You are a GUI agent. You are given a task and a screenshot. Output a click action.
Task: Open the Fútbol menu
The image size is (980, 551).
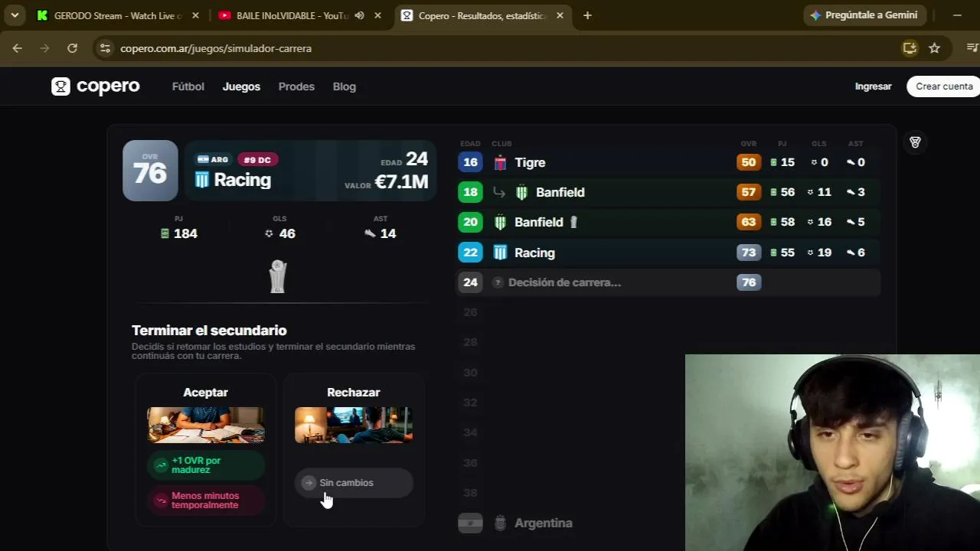click(x=188, y=86)
